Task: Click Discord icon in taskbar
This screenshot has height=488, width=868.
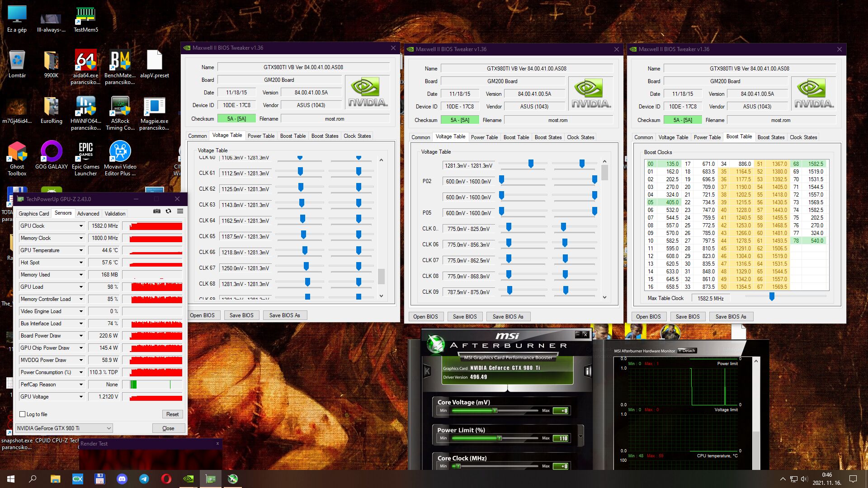Action: pos(122,479)
